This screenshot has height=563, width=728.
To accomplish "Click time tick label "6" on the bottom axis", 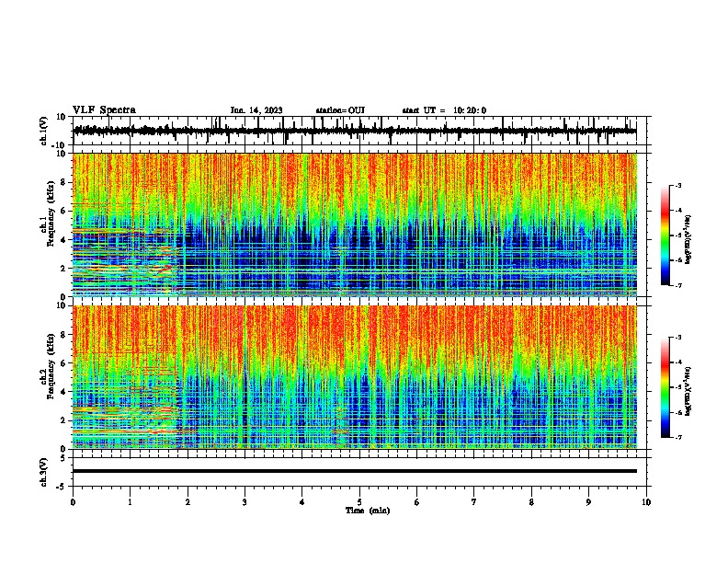I will (417, 502).
